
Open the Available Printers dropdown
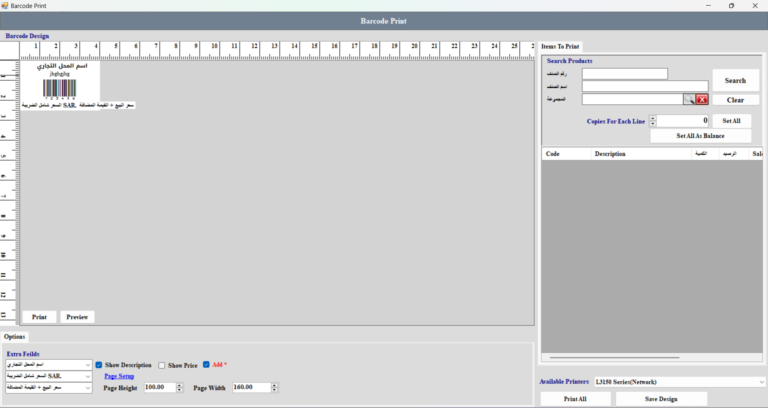pyautogui.click(x=761, y=381)
